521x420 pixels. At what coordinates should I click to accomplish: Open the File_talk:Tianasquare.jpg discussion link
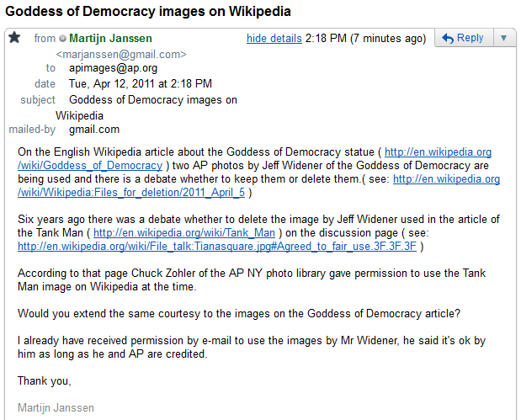tap(217, 247)
